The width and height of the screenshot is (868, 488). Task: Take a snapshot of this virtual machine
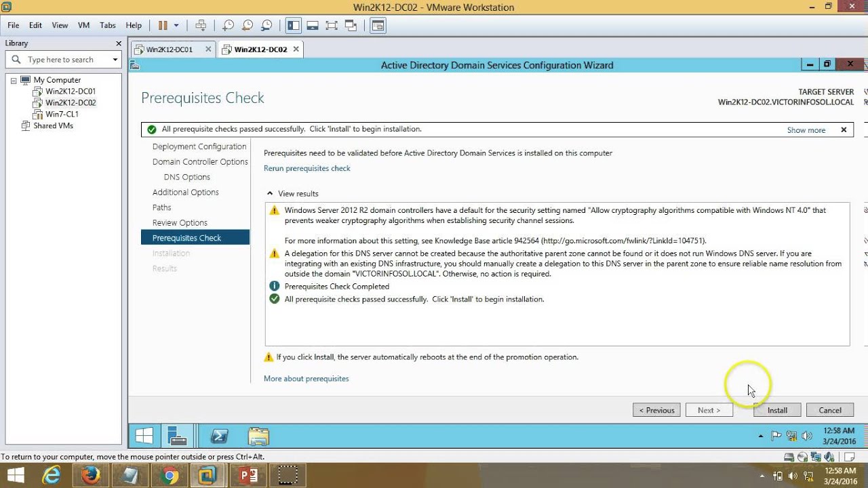click(x=229, y=25)
